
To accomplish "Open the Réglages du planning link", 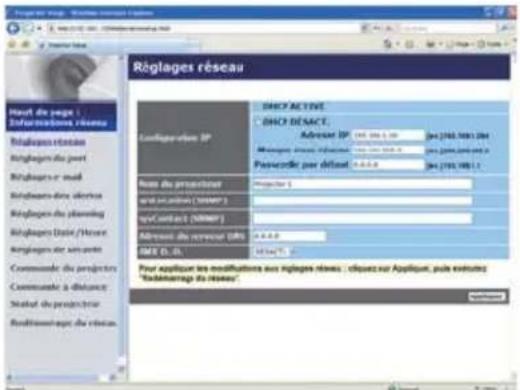I will point(57,213).
